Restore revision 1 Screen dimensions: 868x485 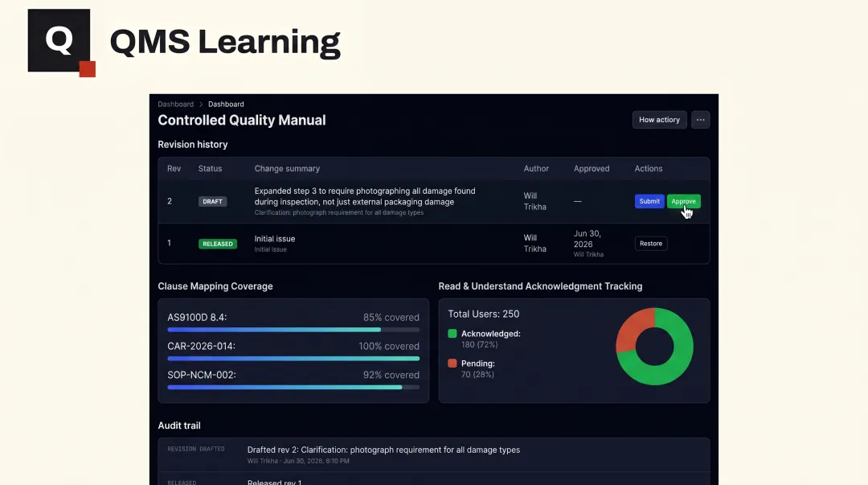(x=651, y=244)
